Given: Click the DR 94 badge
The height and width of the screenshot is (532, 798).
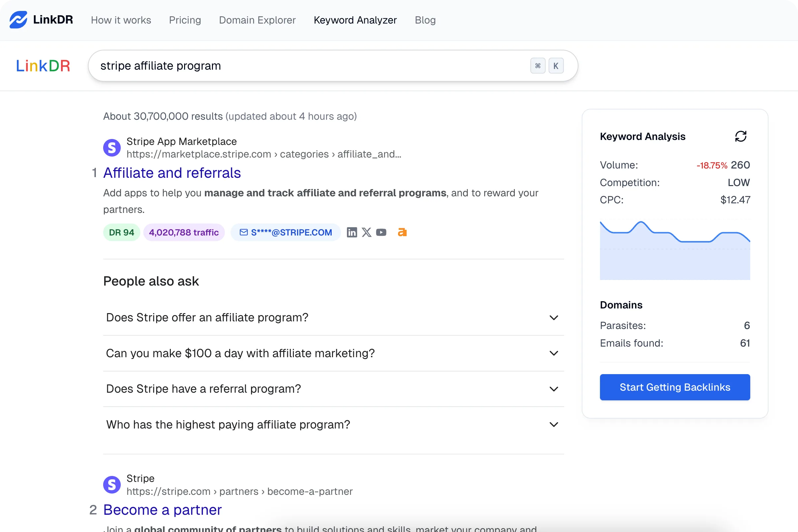Looking at the screenshot, I should click(x=121, y=233).
